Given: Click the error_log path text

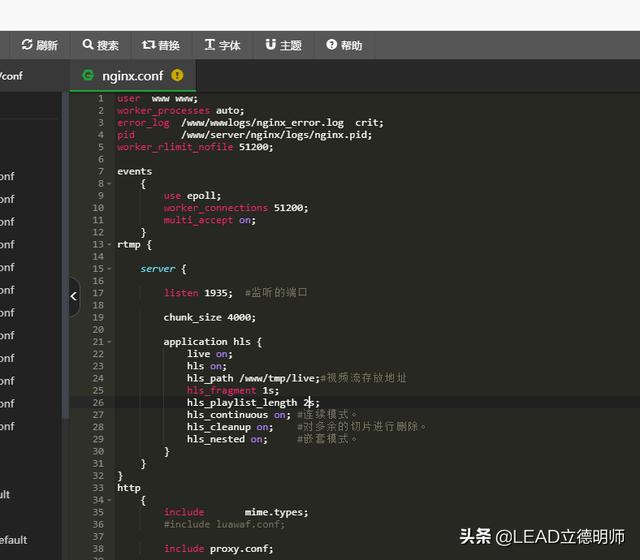Looking at the screenshot, I should point(262,123).
